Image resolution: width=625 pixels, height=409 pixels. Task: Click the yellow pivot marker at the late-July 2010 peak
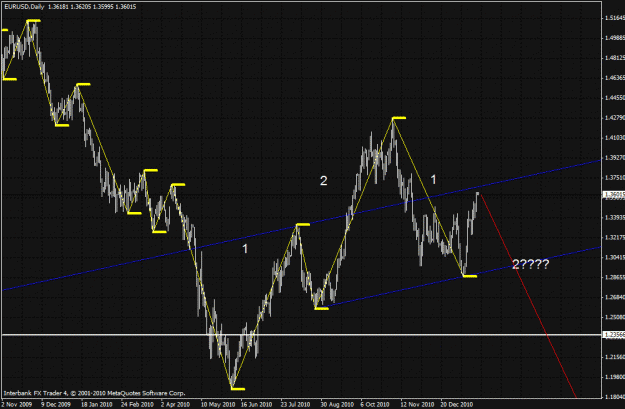pyautogui.click(x=303, y=225)
